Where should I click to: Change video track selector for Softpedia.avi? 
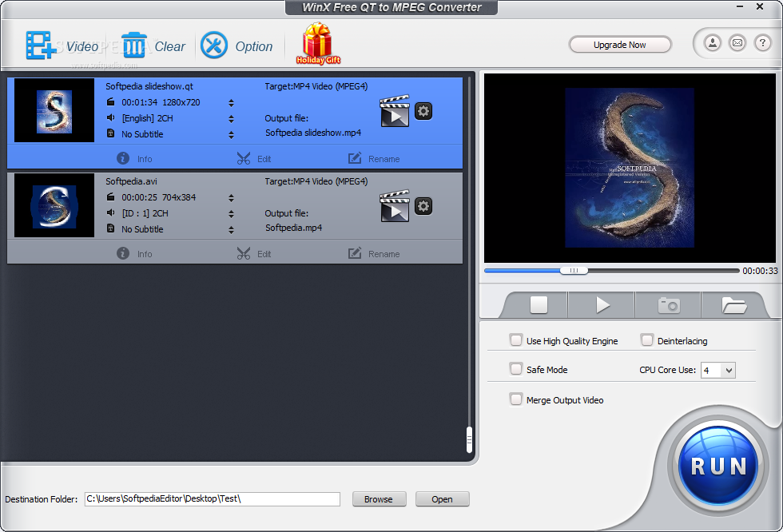[231, 197]
